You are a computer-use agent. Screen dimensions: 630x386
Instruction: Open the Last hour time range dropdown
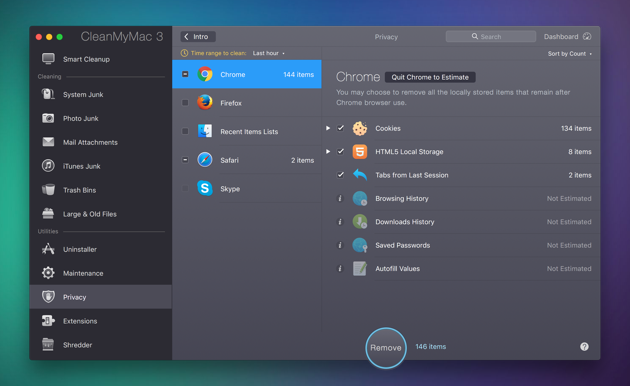tap(268, 53)
